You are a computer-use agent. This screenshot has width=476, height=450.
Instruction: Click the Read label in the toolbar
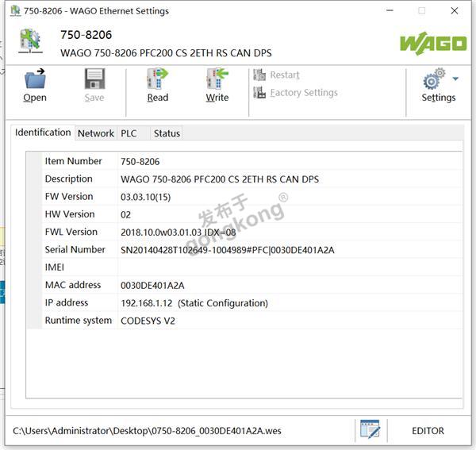click(158, 98)
